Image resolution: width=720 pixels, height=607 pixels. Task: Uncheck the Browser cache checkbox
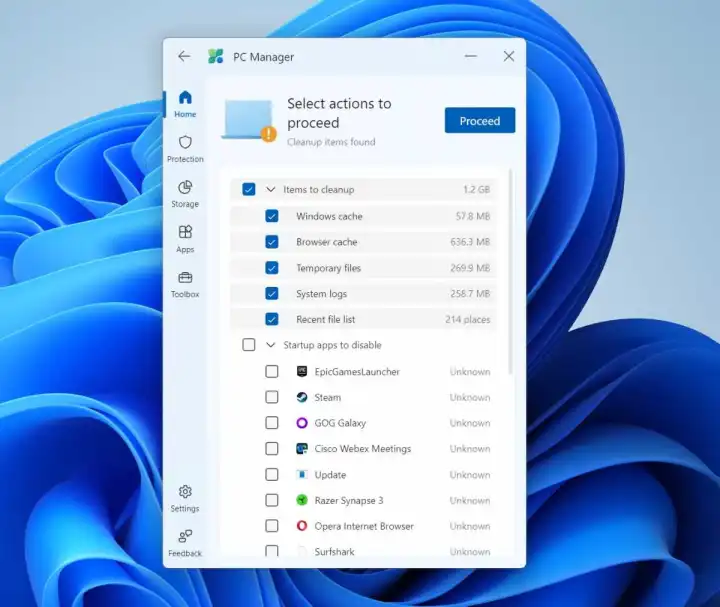point(272,242)
